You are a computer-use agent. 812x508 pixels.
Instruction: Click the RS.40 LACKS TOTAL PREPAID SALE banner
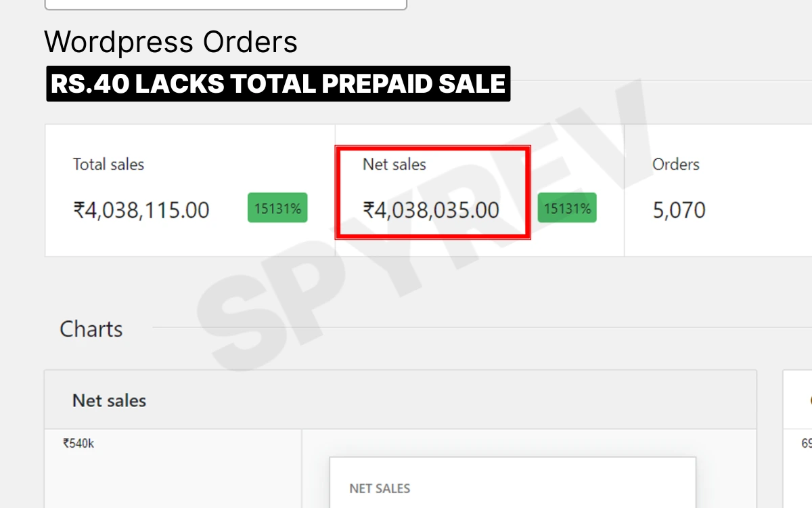[x=278, y=83]
